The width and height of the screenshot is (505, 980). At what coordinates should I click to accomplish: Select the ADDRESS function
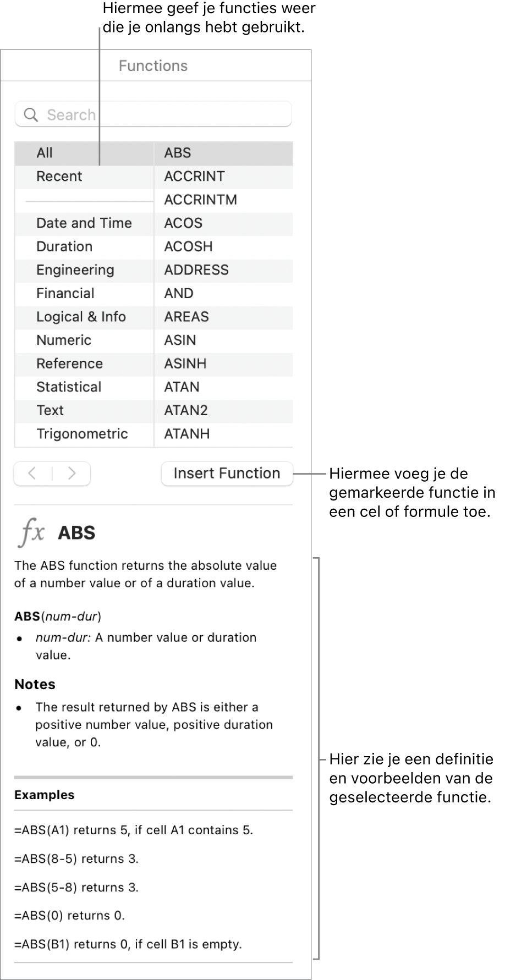pyautogui.click(x=196, y=270)
